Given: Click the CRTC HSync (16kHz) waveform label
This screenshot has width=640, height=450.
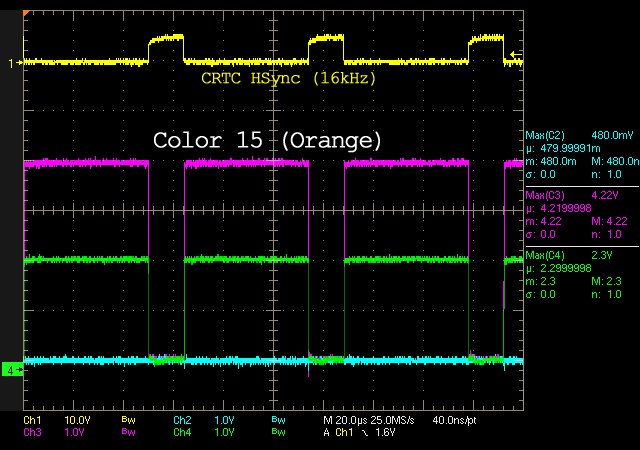Looking at the screenshot, I should pyautogui.click(x=289, y=79).
